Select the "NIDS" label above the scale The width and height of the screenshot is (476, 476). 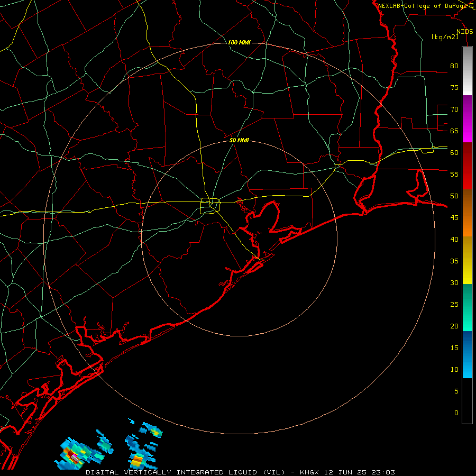[x=465, y=32]
